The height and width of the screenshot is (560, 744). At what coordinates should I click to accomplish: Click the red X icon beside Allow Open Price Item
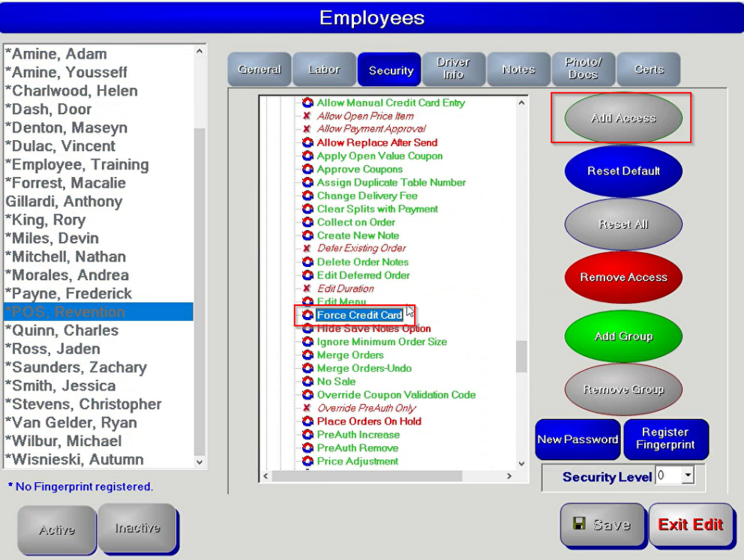(x=307, y=116)
